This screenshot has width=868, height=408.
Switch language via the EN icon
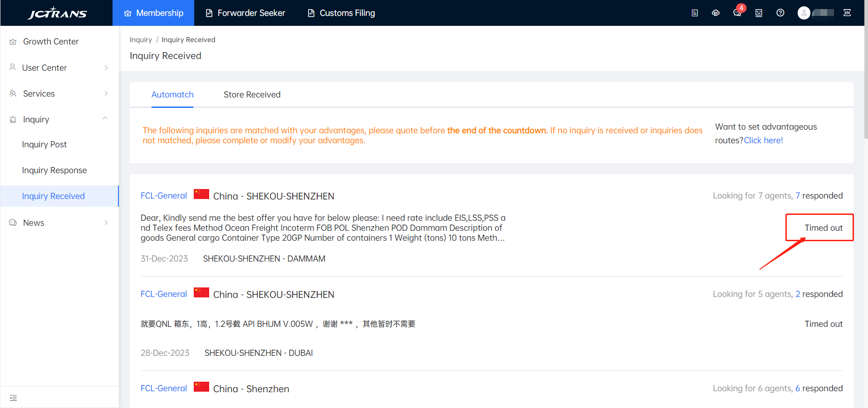[x=847, y=13]
